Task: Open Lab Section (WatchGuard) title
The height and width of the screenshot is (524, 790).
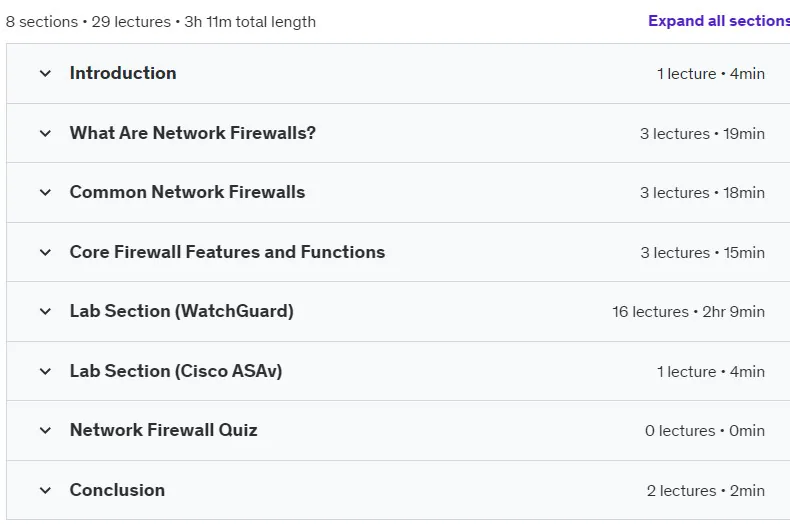Action: [181, 311]
